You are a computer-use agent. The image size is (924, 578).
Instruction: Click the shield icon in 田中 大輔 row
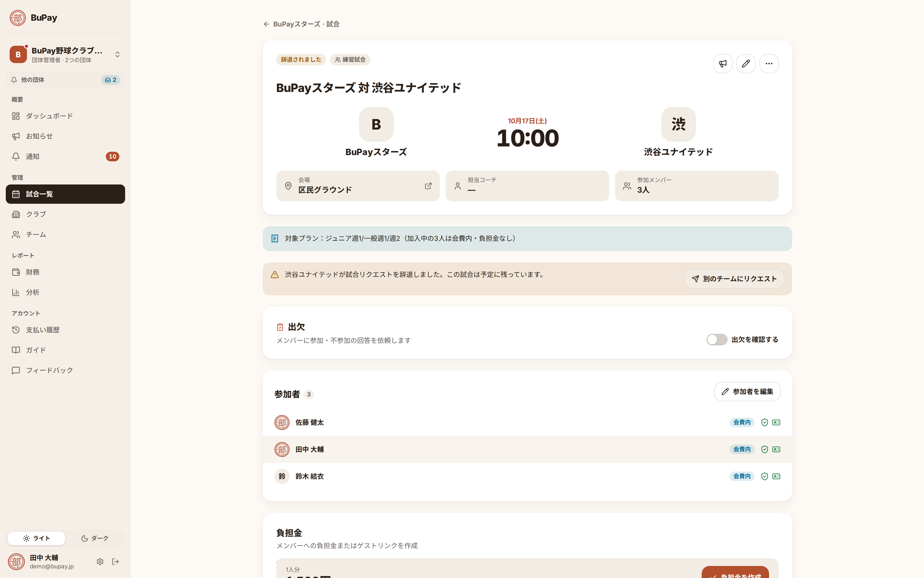click(x=764, y=449)
